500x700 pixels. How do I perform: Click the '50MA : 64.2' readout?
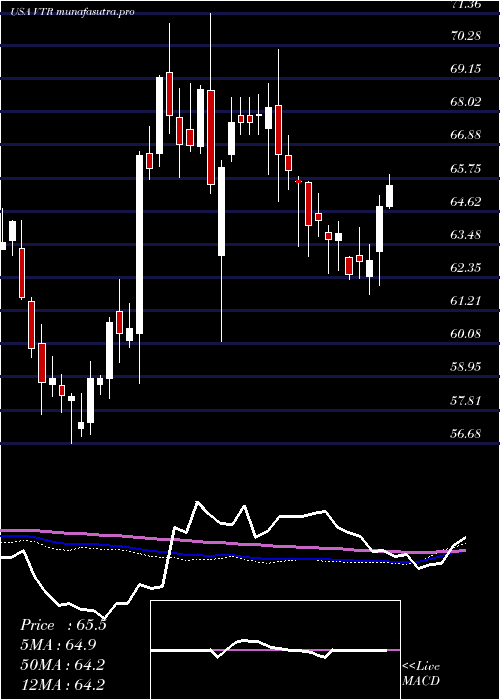[62, 665]
